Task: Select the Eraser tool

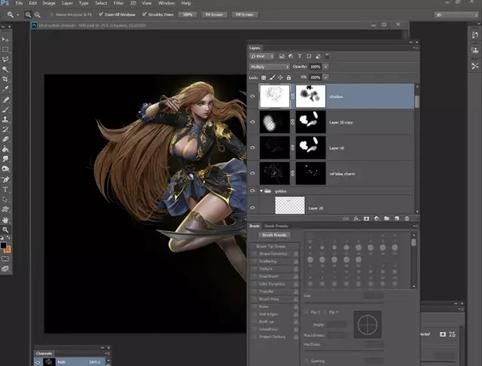Action: [5, 139]
